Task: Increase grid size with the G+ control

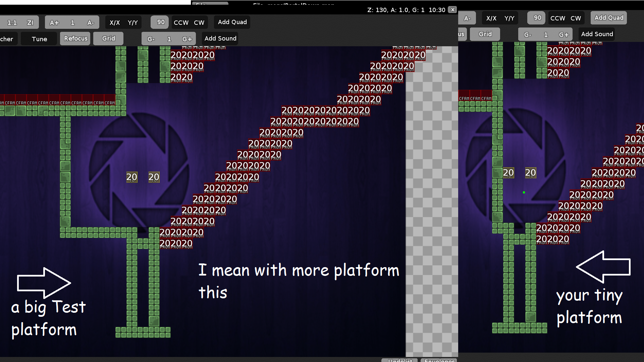Action: [187, 39]
